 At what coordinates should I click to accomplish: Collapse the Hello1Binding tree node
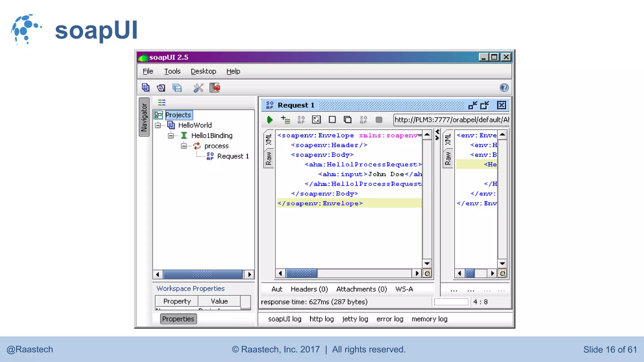(x=171, y=136)
